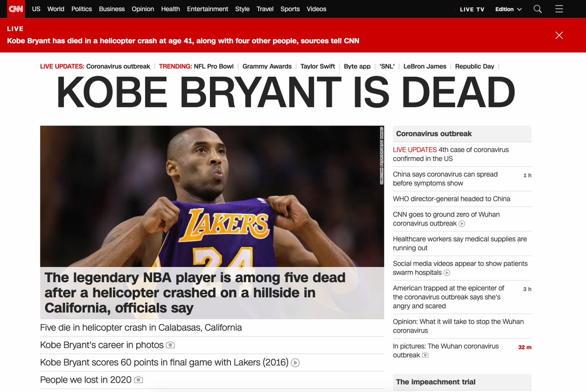Open CNN goes to ground zero of Wuhan
Image resolution: width=586 pixels, height=392 pixels.
click(x=446, y=219)
